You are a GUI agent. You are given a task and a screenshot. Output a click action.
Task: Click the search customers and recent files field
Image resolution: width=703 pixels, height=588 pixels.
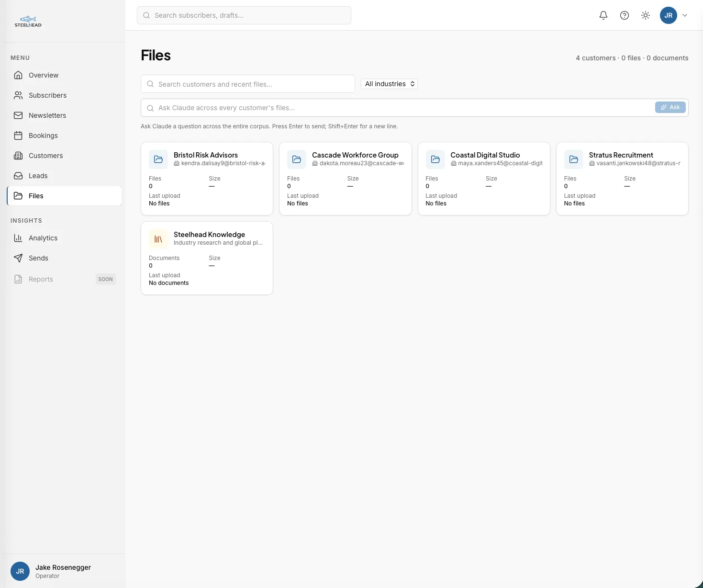coord(248,84)
